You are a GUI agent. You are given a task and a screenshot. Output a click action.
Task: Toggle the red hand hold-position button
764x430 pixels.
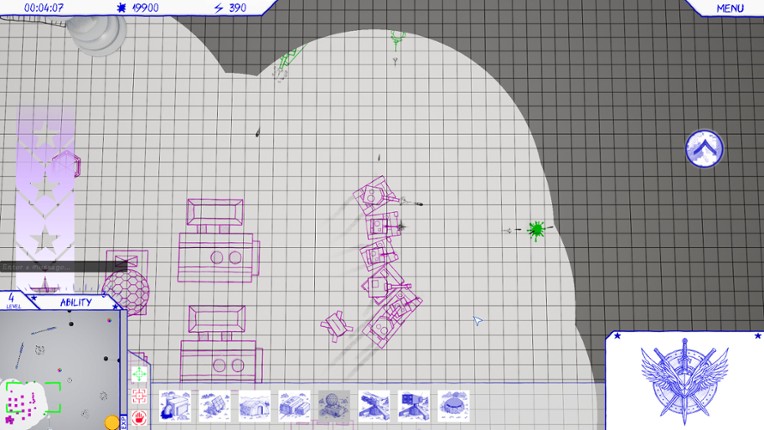pos(140,417)
